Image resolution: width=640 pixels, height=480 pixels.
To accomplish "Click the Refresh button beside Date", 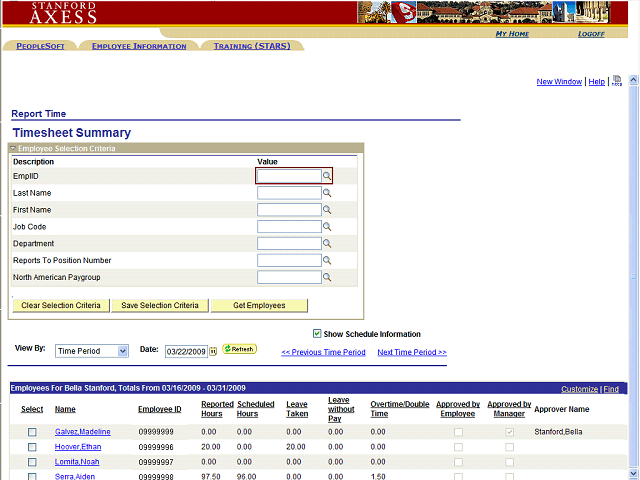I will pyautogui.click(x=239, y=349).
